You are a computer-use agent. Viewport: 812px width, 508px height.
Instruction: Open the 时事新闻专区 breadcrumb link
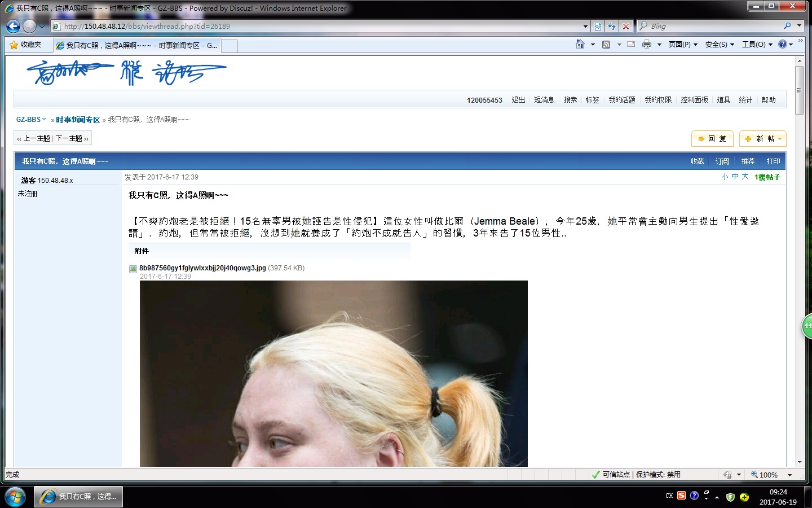tap(78, 120)
